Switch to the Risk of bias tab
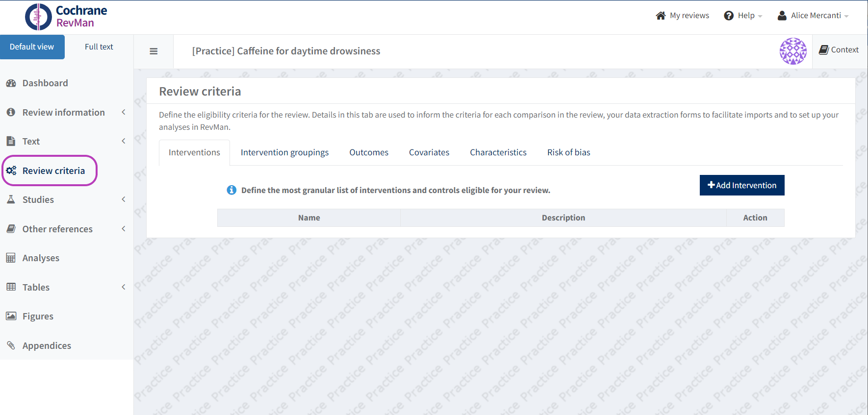The height and width of the screenshot is (415, 868). pyautogui.click(x=568, y=152)
